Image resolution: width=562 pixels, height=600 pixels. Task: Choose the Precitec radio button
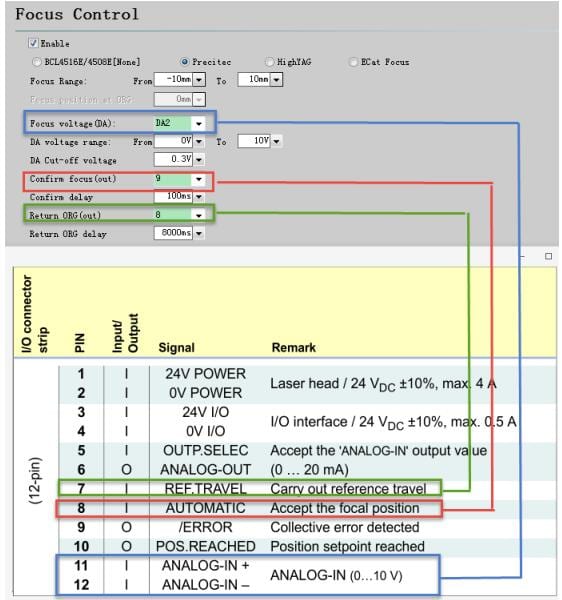184,62
